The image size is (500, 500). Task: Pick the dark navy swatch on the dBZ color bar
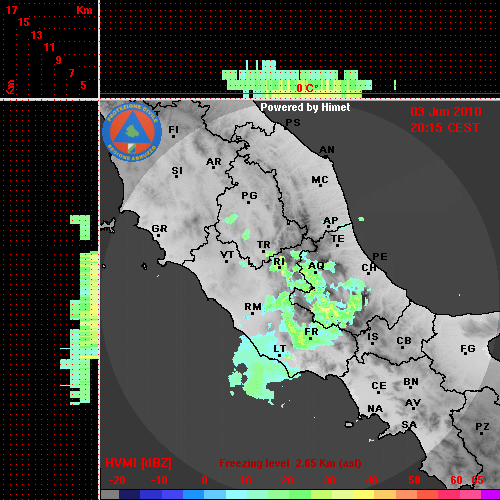(129, 495)
